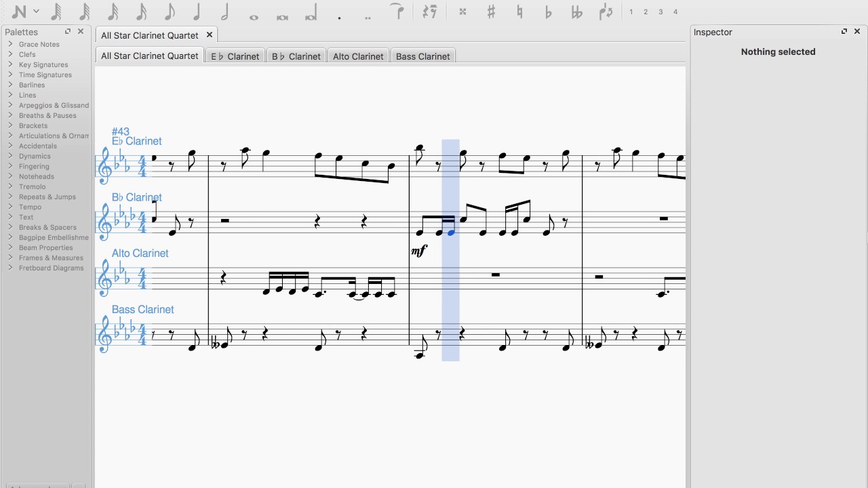The height and width of the screenshot is (488, 868).
Task: Select the mf dynamic marking in score
Action: coord(419,251)
